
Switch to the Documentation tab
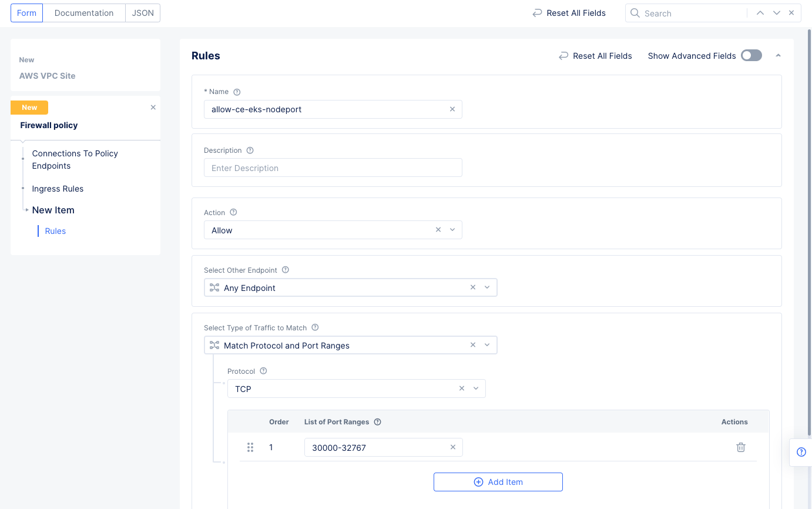pyautogui.click(x=84, y=13)
